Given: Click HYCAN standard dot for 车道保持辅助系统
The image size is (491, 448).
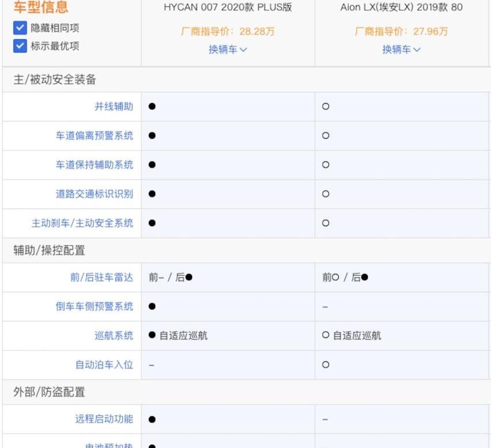Looking at the screenshot, I should pos(152,165).
